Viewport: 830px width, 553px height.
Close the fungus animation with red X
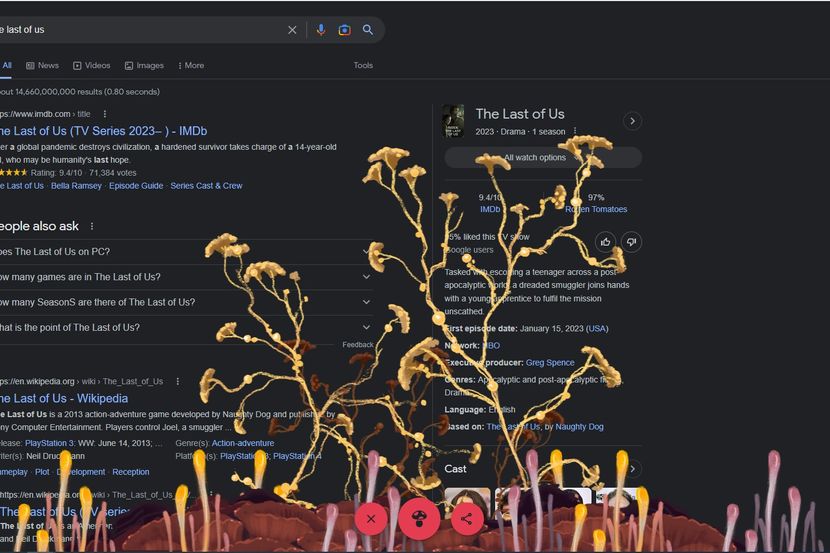pyautogui.click(x=371, y=519)
